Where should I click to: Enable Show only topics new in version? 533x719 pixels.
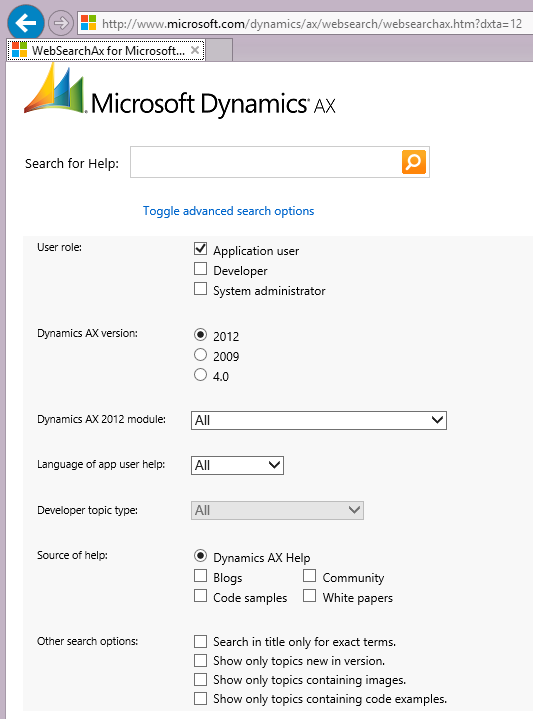pyautogui.click(x=200, y=660)
